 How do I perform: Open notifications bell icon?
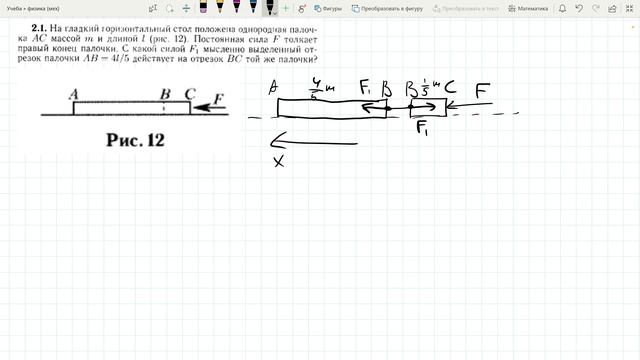click(x=562, y=8)
